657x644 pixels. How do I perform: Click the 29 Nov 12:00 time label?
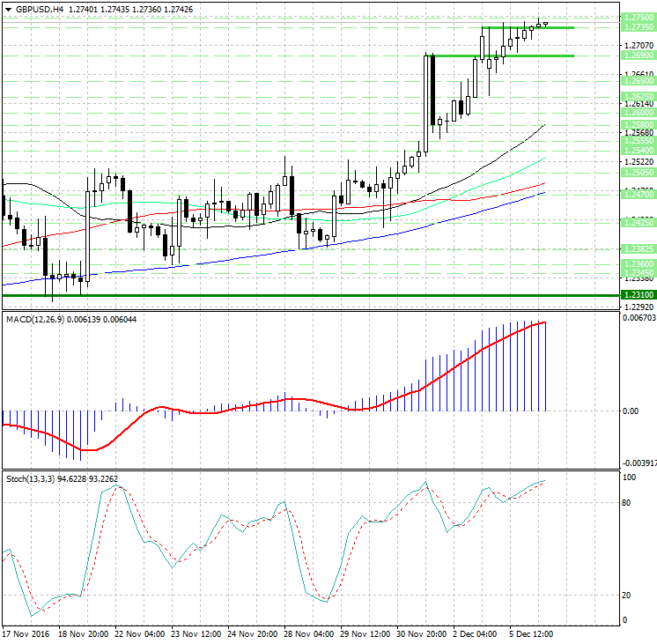point(365,634)
